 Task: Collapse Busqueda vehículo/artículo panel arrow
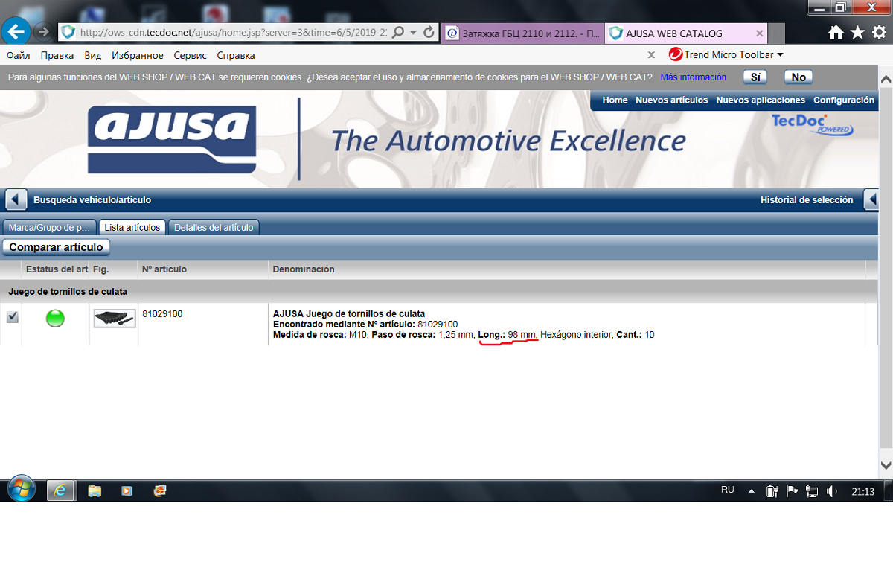click(x=16, y=200)
